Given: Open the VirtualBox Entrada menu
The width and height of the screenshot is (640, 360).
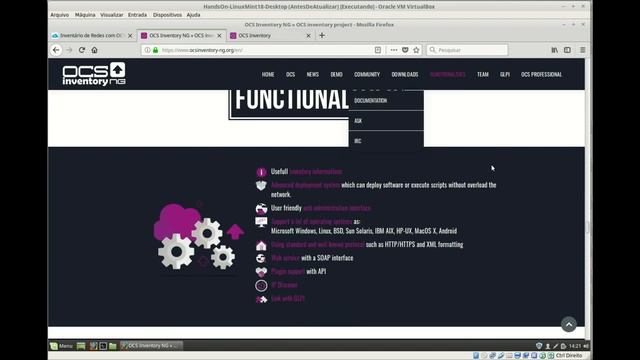Looking at the screenshot, I should coord(137,15).
